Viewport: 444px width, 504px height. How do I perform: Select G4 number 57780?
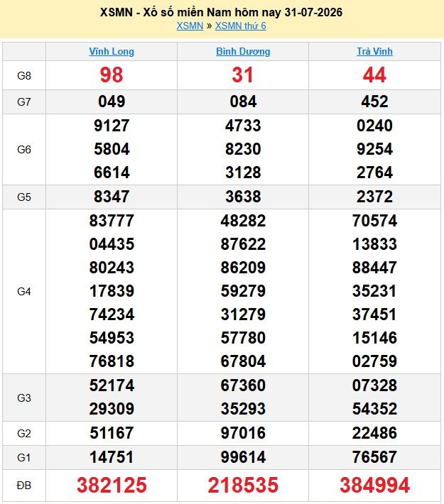(x=243, y=338)
